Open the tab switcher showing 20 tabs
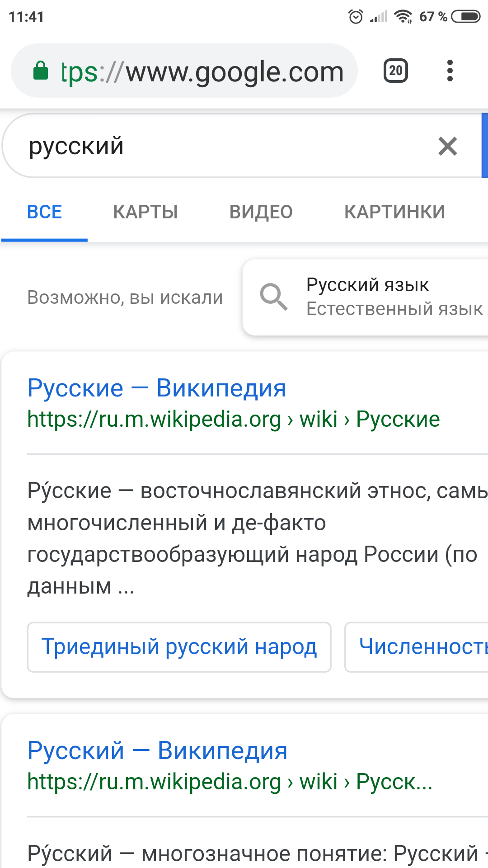 tap(396, 71)
